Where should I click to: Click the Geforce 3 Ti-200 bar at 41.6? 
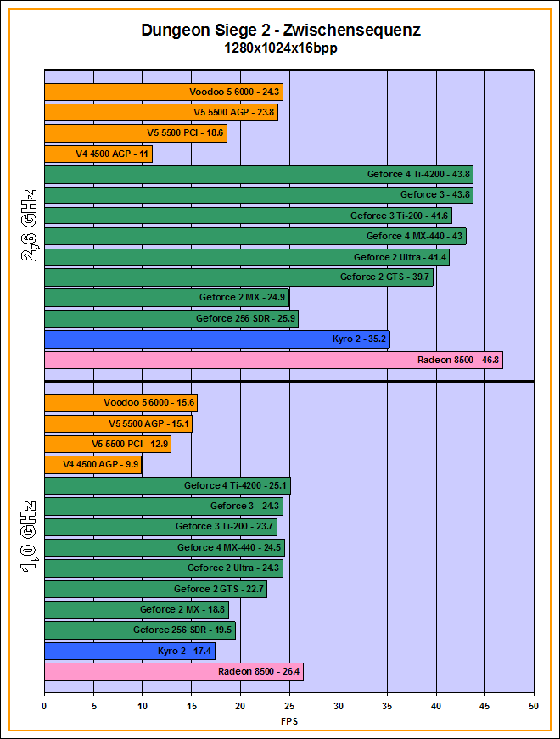[x=248, y=216]
